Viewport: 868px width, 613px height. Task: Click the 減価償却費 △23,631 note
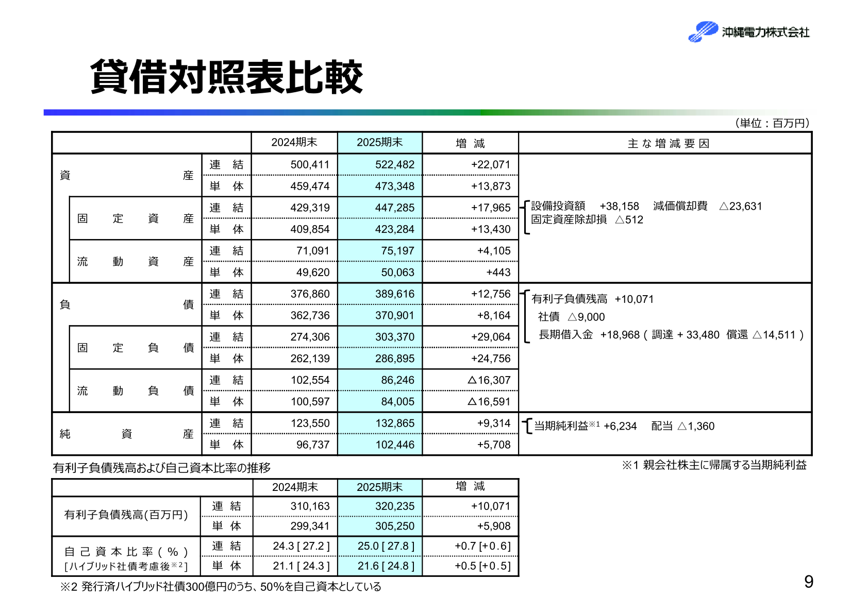pyautogui.click(x=708, y=206)
